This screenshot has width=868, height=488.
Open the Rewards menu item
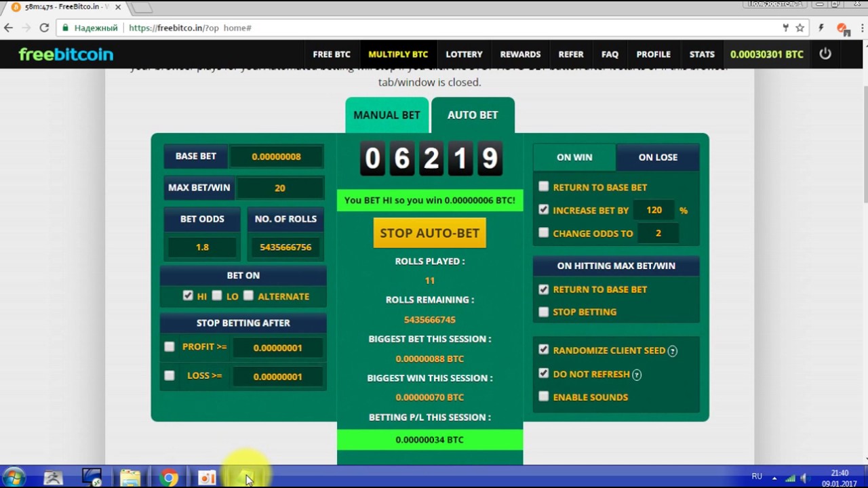tap(520, 54)
